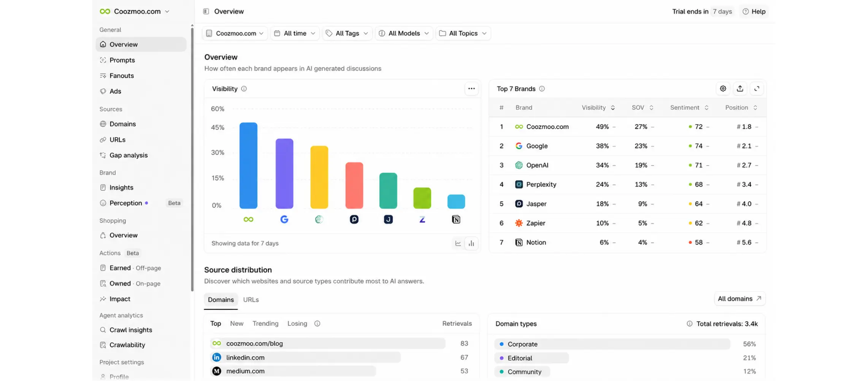Sort table by SOV column
Screen dimensions: 868x381
pos(643,108)
